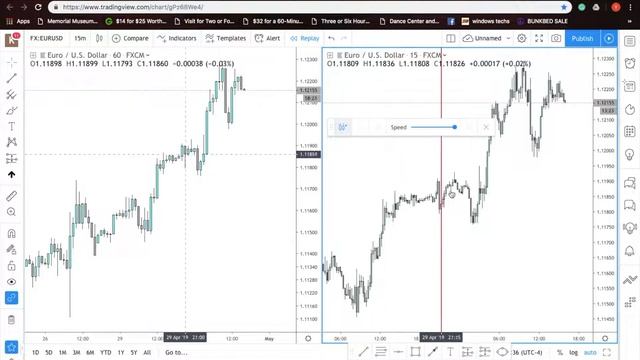Select the All date range

147,352
